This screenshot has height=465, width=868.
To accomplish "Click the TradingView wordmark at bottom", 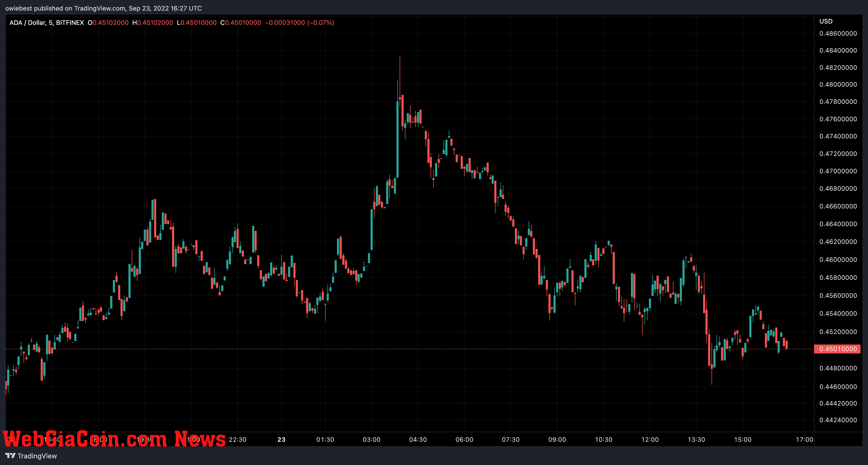I will coord(37,456).
